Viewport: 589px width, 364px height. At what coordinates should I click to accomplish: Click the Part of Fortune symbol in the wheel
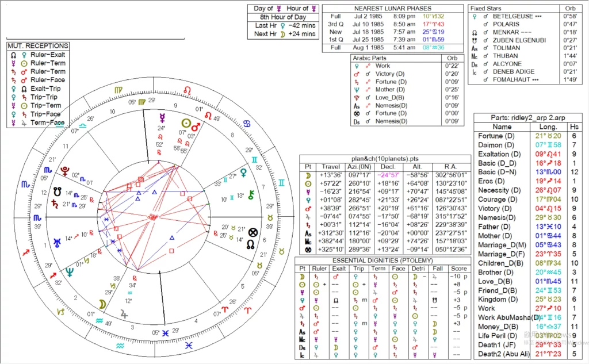click(253, 232)
